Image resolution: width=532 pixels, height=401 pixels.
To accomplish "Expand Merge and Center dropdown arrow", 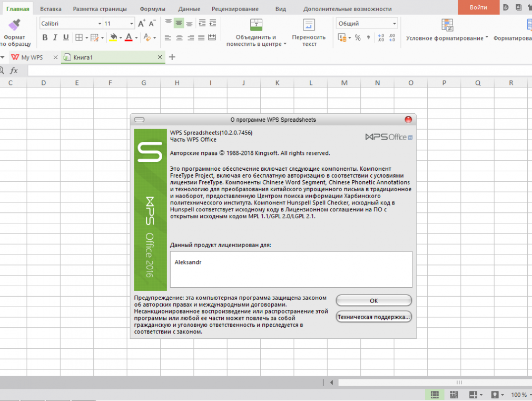I will tap(285, 44).
